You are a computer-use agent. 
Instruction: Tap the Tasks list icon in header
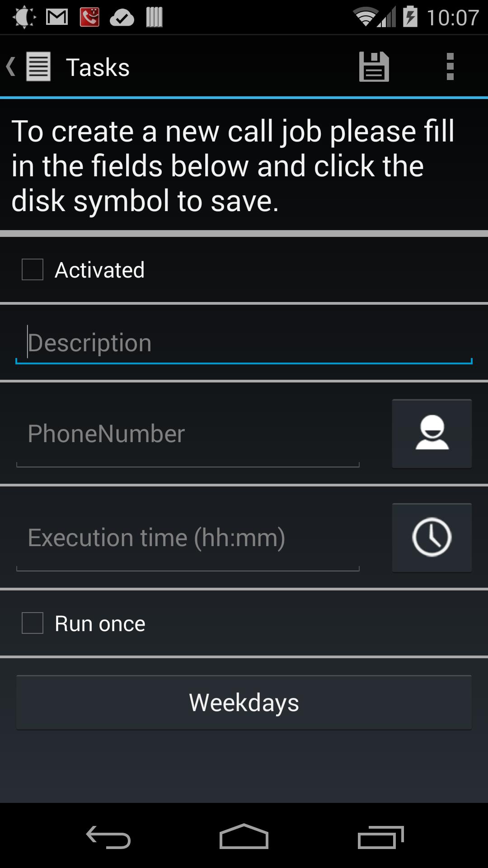point(38,67)
